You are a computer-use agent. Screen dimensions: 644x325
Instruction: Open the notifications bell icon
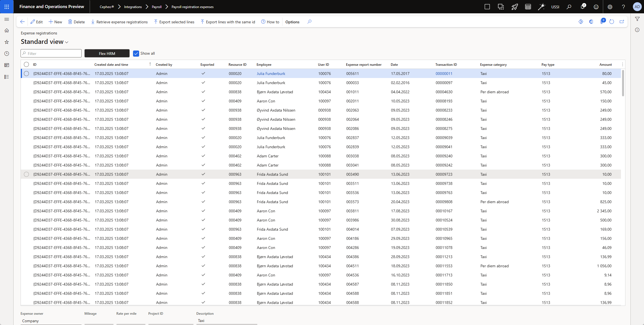click(x=582, y=7)
